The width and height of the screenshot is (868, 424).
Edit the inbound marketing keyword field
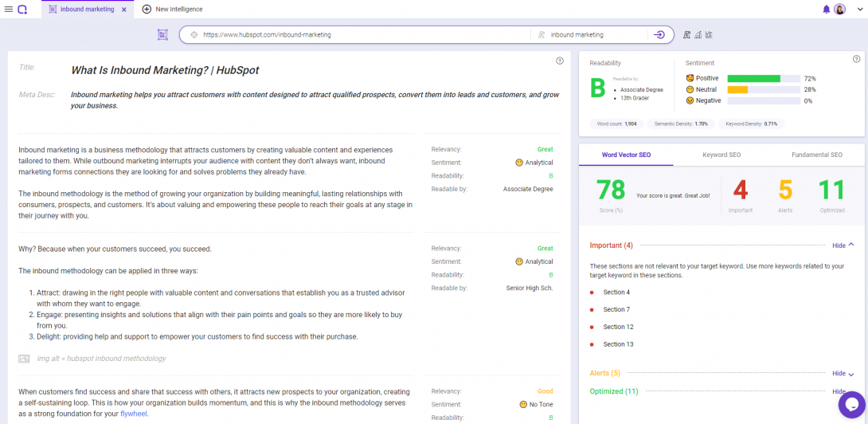click(596, 34)
